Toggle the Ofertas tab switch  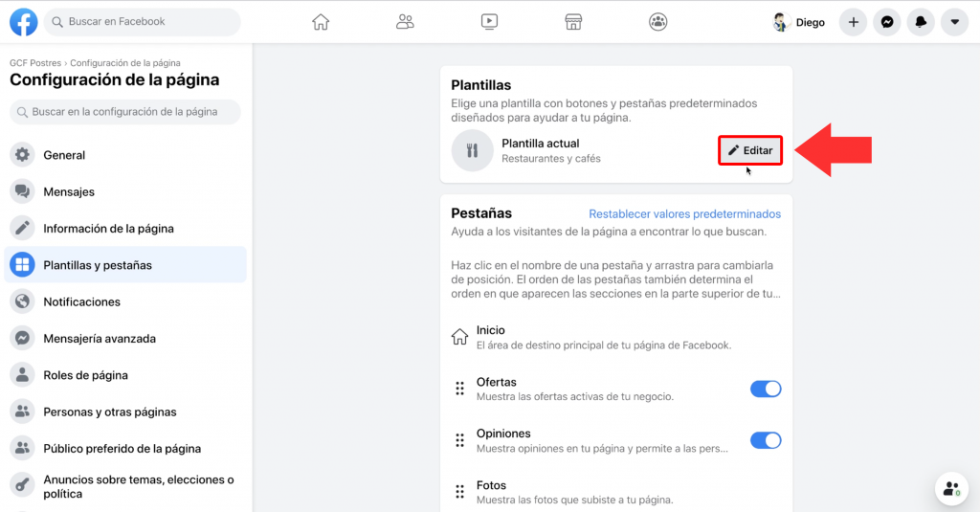[x=766, y=389]
